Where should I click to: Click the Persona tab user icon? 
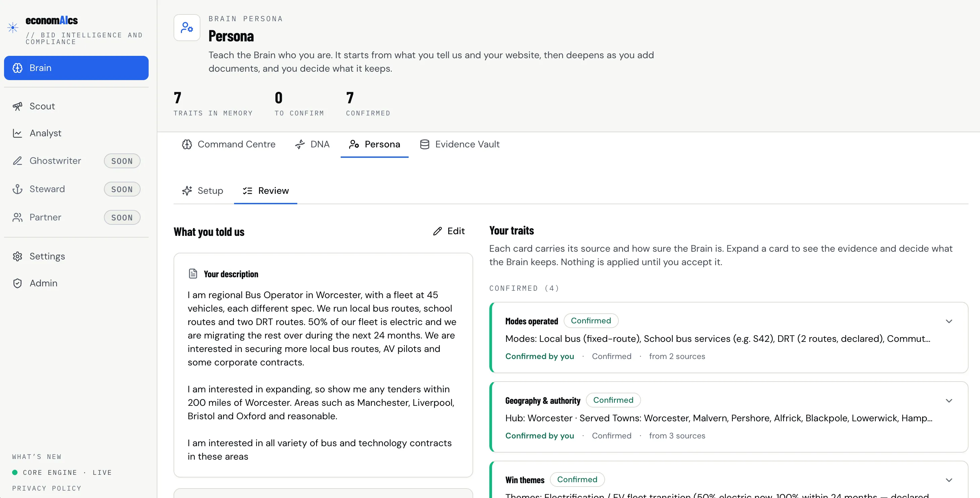(354, 144)
